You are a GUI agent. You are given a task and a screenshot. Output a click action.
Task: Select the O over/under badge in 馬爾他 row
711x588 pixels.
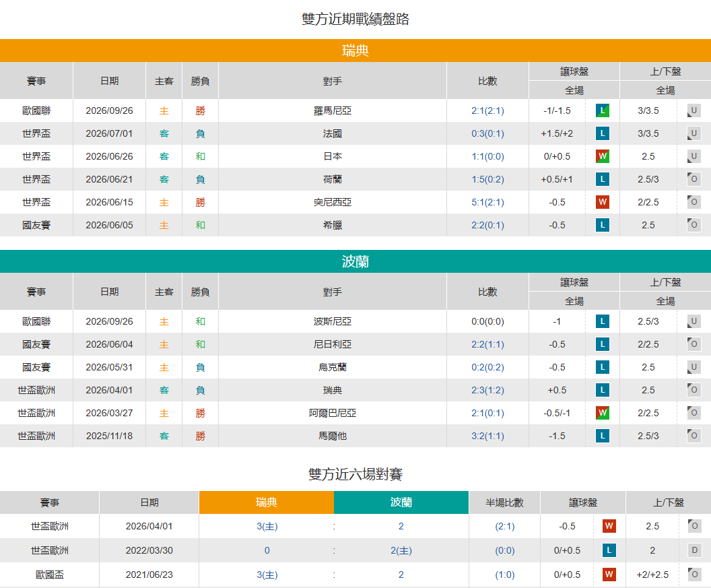[693, 436]
